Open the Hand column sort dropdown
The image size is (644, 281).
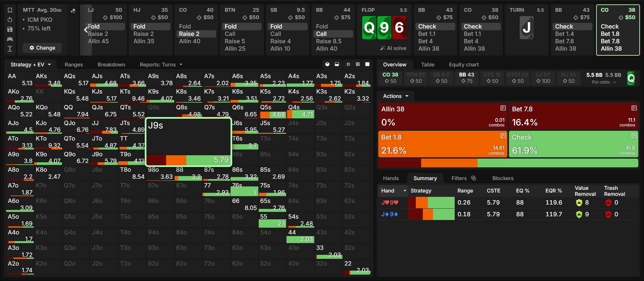405,190
